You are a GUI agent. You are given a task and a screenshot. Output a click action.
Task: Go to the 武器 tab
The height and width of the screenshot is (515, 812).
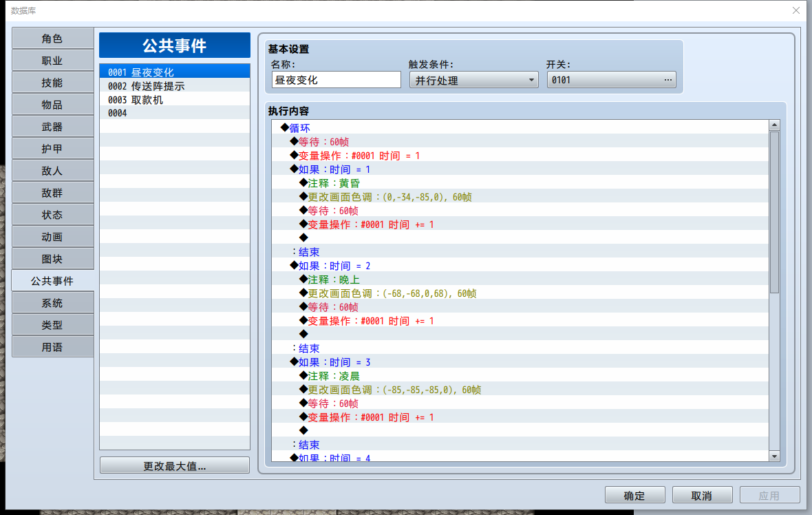[x=52, y=127]
